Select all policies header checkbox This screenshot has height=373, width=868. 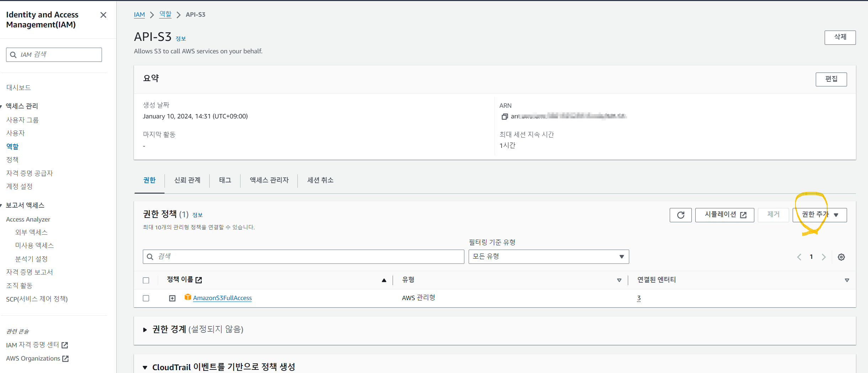146,280
